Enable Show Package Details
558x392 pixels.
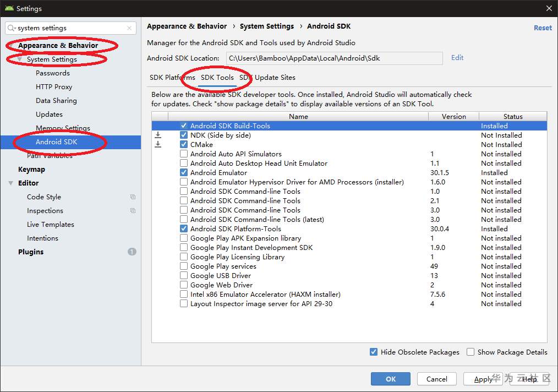pyautogui.click(x=471, y=352)
